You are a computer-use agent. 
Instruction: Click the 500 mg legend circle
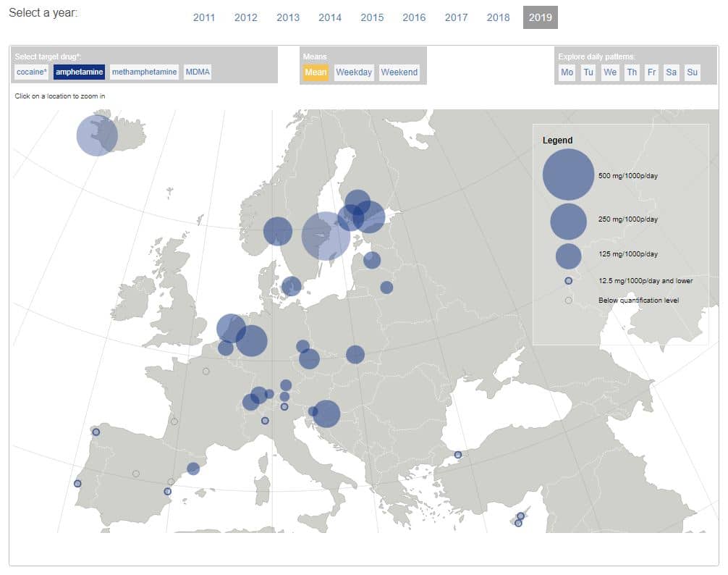pos(569,175)
